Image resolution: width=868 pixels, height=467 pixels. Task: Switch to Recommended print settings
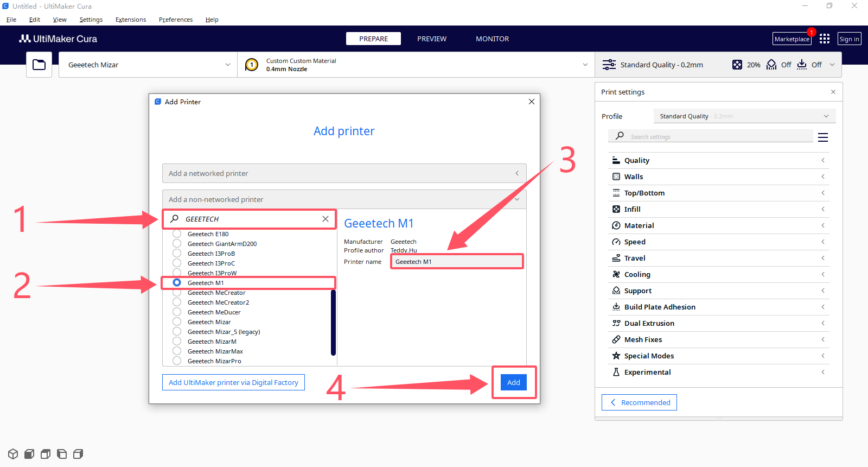coord(639,402)
